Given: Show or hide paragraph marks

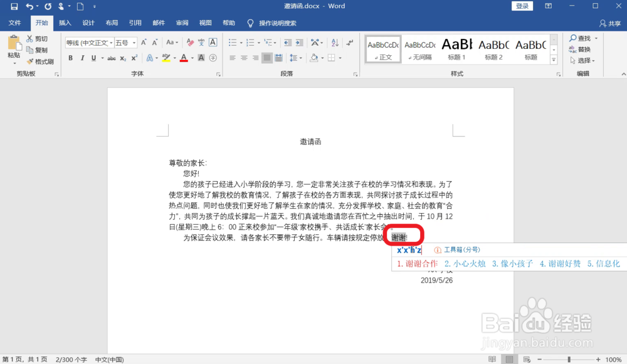Looking at the screenshot, I should 350,43.
